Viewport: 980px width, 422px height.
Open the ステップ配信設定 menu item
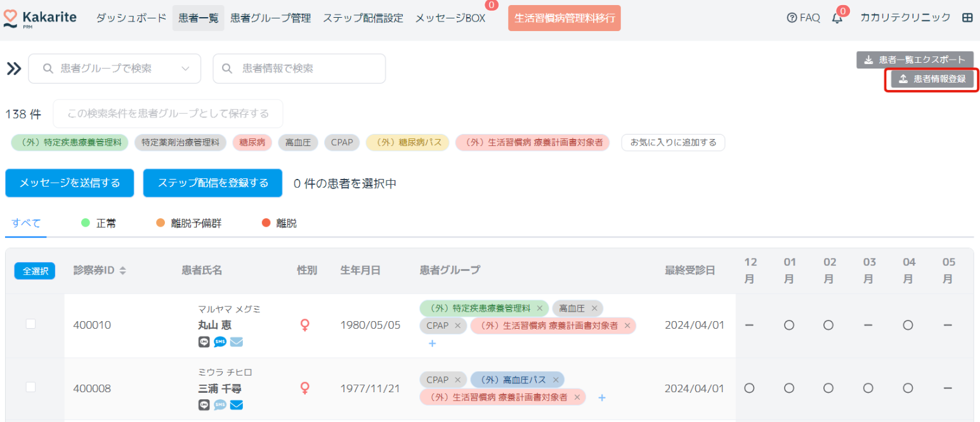point(363,18)
